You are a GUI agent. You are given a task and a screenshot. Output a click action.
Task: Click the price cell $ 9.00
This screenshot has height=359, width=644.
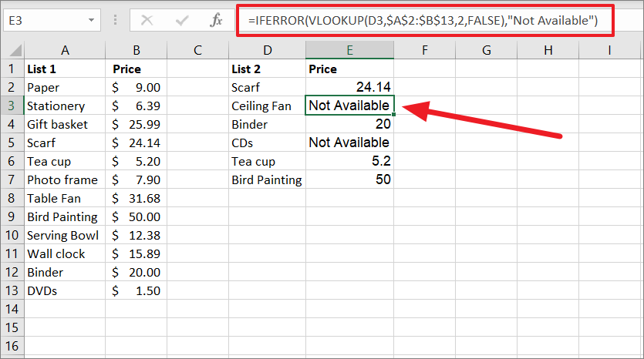137,87
